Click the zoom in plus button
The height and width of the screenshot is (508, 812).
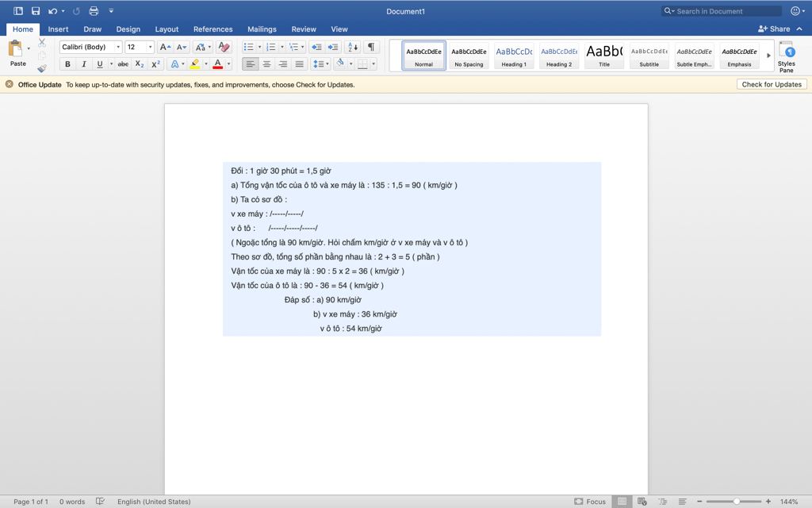click(x=768, y=502)
